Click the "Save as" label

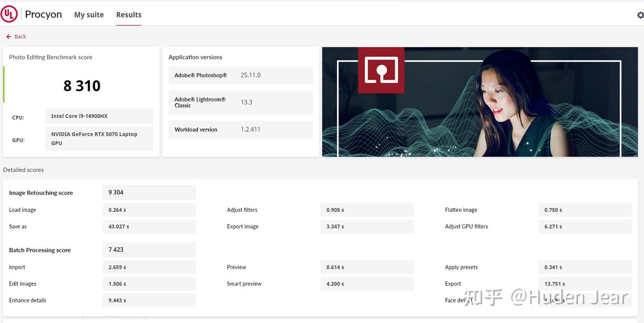click(18, 227)
